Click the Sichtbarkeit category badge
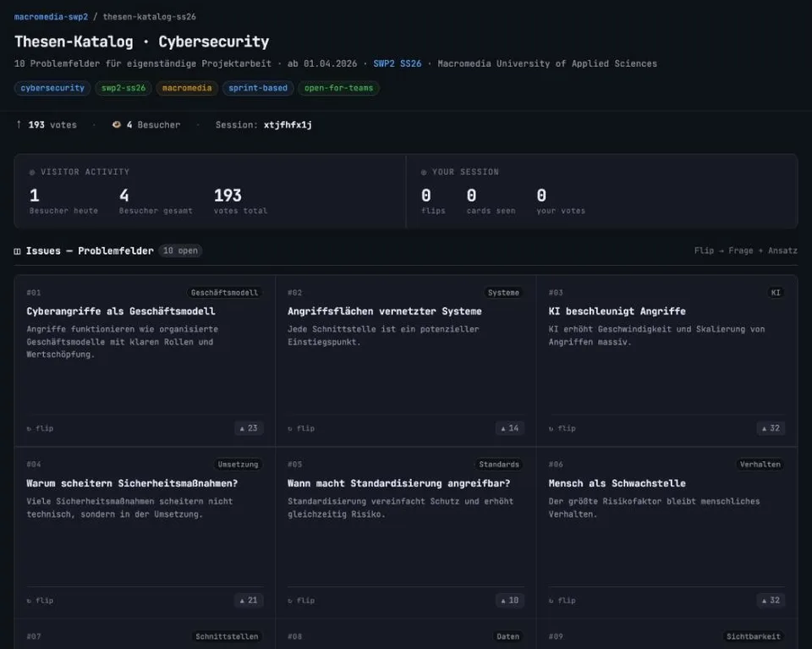This screenshot has height=649, width=812. pos(753,636)
